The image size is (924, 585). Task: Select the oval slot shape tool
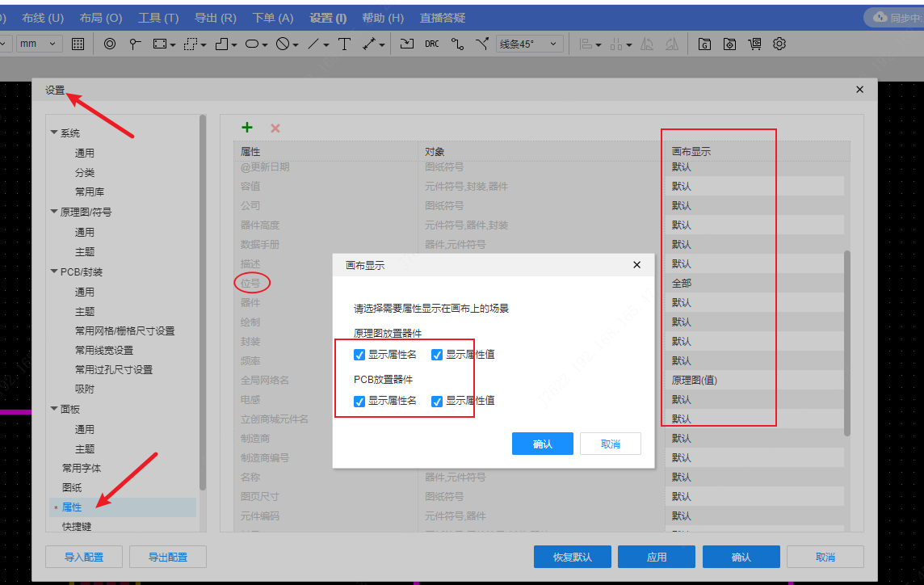click(252, 44)
